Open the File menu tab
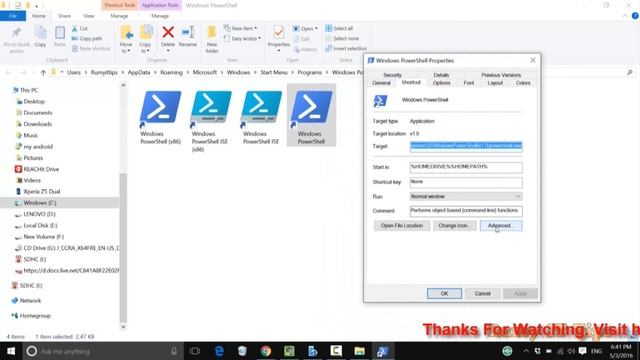 pyautogui.click(x=13, y=16)
